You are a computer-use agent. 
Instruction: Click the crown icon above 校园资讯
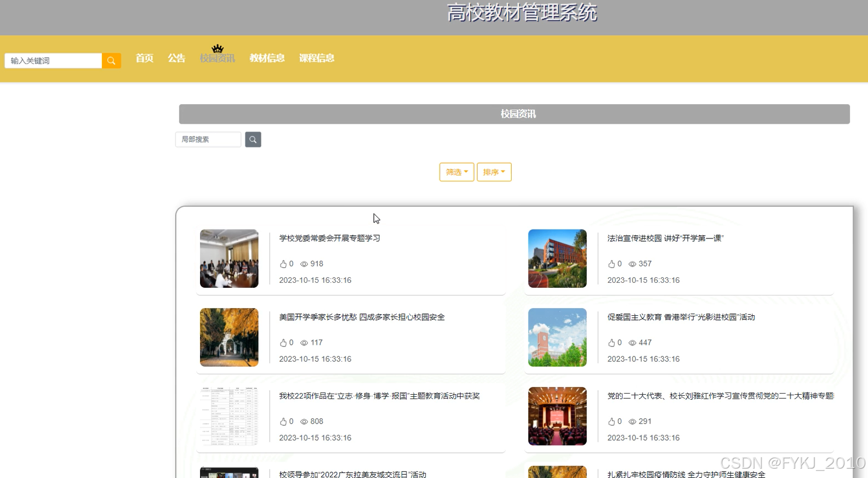tap(218, 48)
